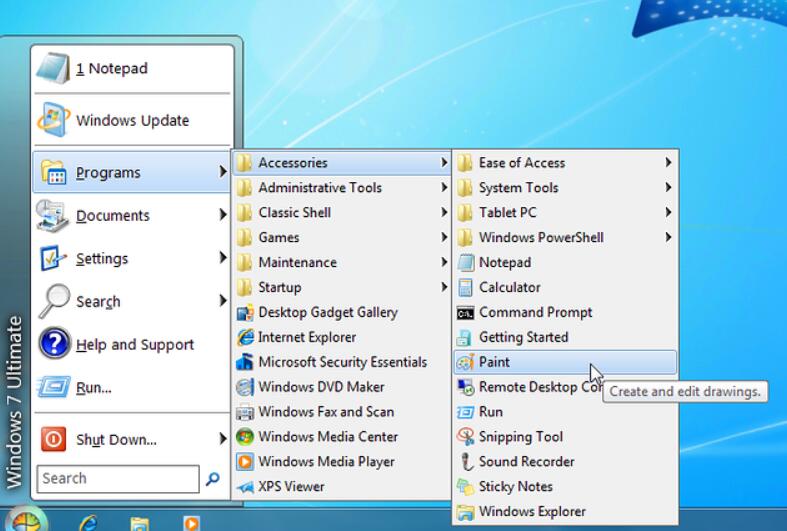
Task: Click the magnifier icon beside search box
Action: point(213,479)
